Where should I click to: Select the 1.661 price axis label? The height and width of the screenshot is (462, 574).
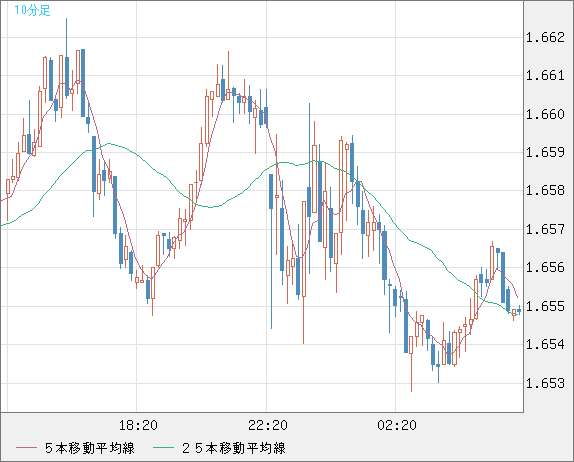click(545, 76)
